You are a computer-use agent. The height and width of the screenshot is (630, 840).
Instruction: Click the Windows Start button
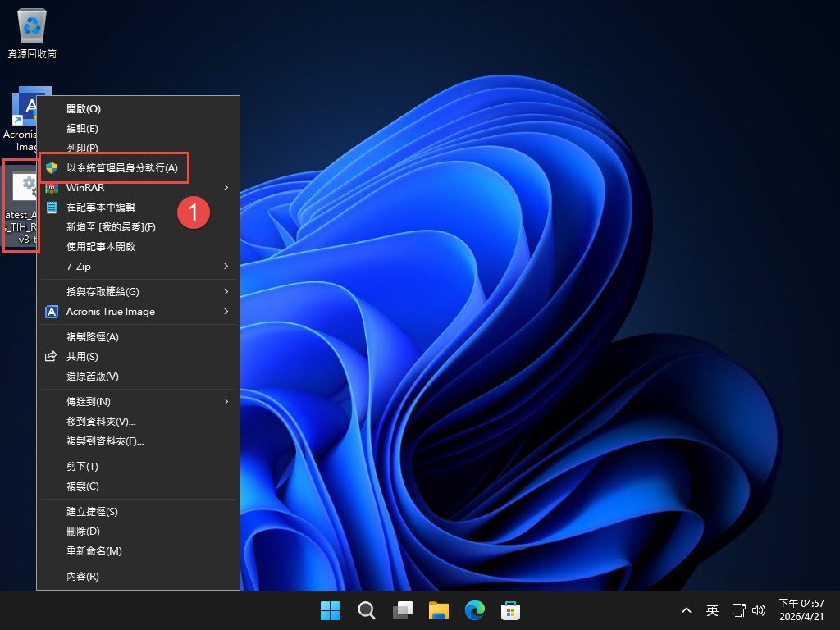pyautogui.click(x=331, y=610)
